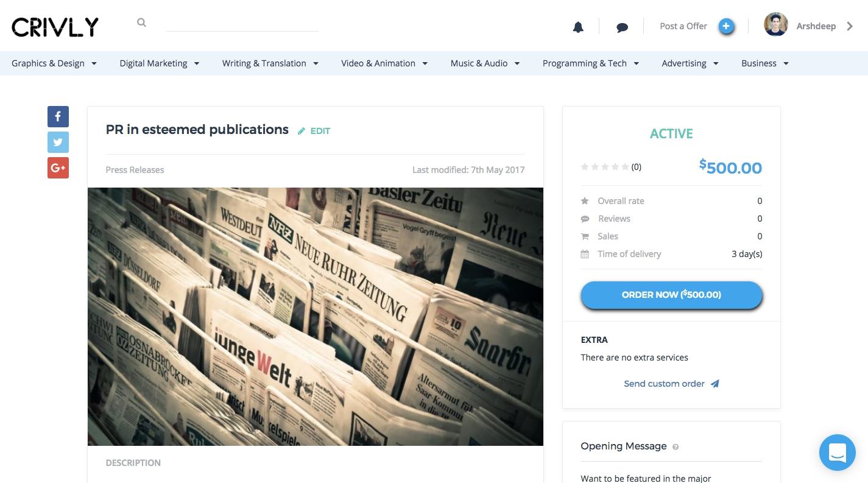Click the newspaper gig image
The width and height of the screenshot is (868, 483).
click(316, 317)
